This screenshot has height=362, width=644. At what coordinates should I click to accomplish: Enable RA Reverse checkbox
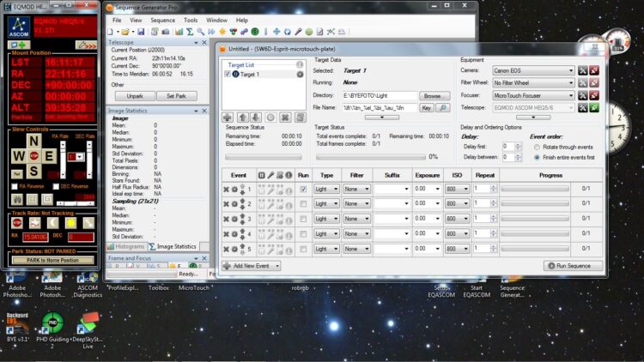click(x=15, y=186)
